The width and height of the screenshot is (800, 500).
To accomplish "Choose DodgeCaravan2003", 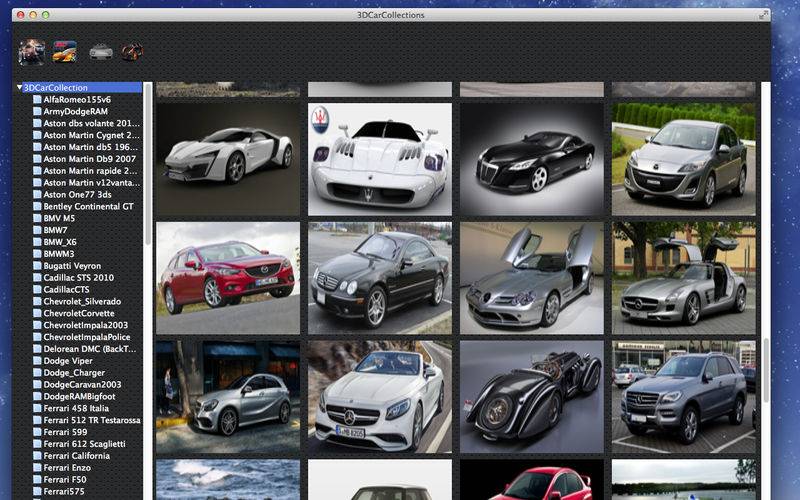I will (x=82, y=384).
